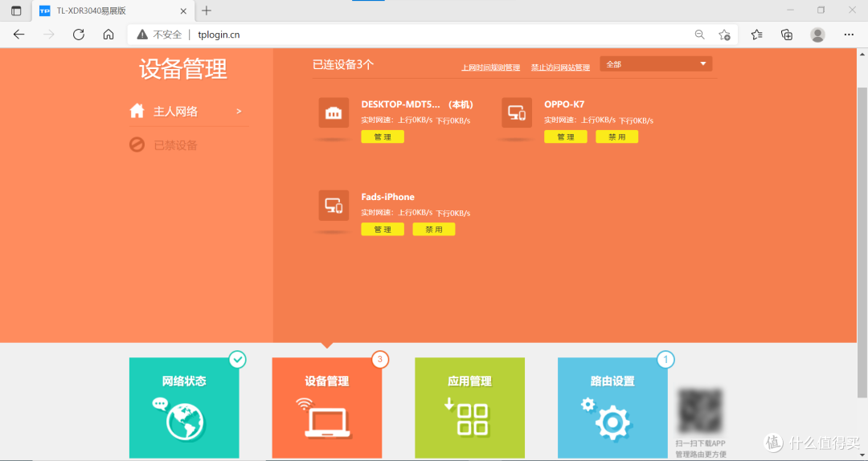The image size is (868, 461).
Task: Click 管理 for OPPO-K7
Action: click(565, 137)
